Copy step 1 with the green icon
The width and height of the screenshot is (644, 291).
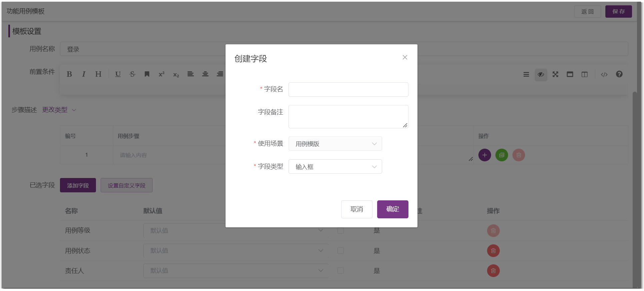[502, 155]
